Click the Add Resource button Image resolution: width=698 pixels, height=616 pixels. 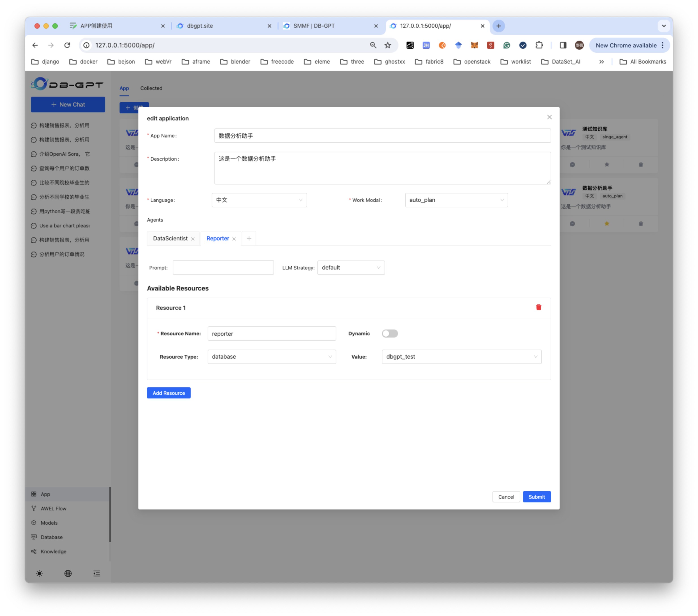point(169,393)
